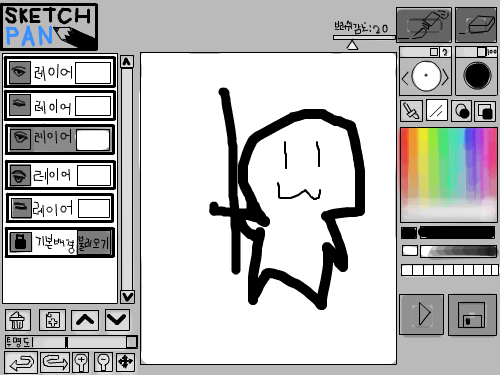Click the small black swatch beside black bar
Image resolution: width=500 pixels, height=375 pixels.
point(409,233)
